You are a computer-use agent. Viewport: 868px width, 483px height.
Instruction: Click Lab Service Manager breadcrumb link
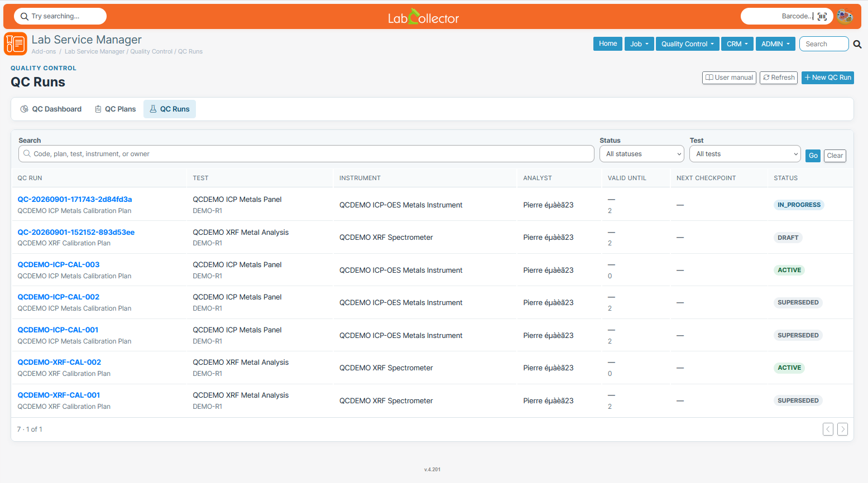click(x=95, y=51)
